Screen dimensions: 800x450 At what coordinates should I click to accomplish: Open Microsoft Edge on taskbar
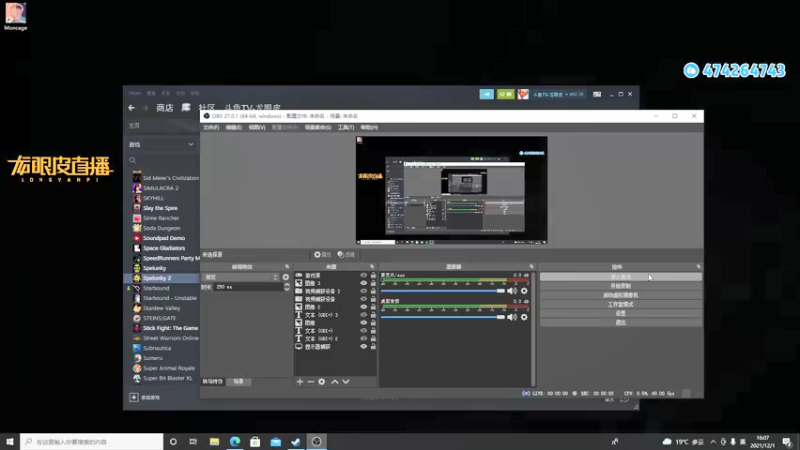pos(235,441)
